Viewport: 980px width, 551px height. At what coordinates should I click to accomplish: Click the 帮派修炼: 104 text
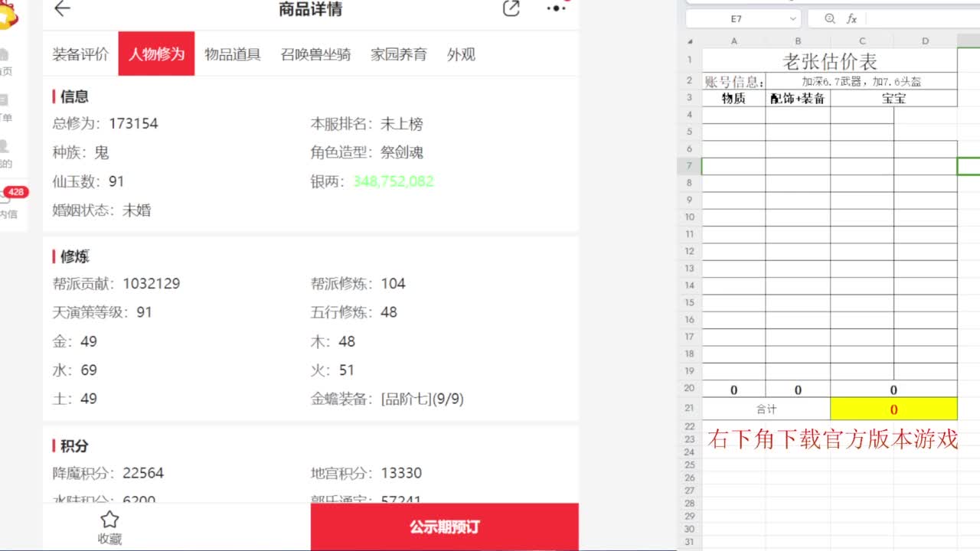point(358,284)
